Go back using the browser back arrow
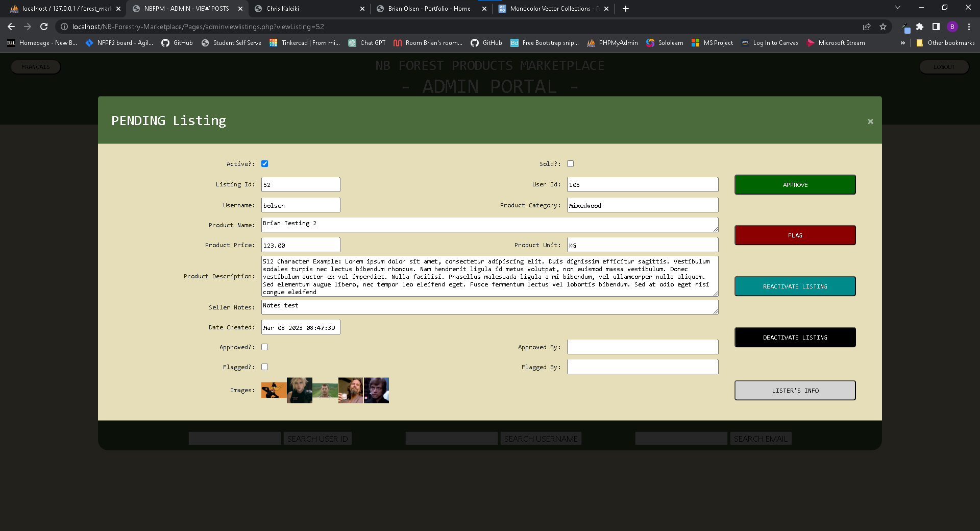This screenshot has height=531, width=980. click(11, 27)
